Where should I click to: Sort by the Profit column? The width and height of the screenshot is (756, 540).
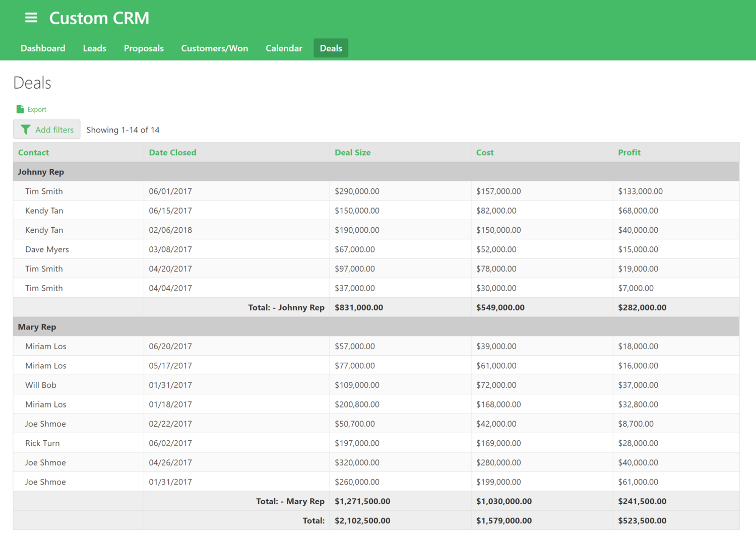tap(629, 152)
